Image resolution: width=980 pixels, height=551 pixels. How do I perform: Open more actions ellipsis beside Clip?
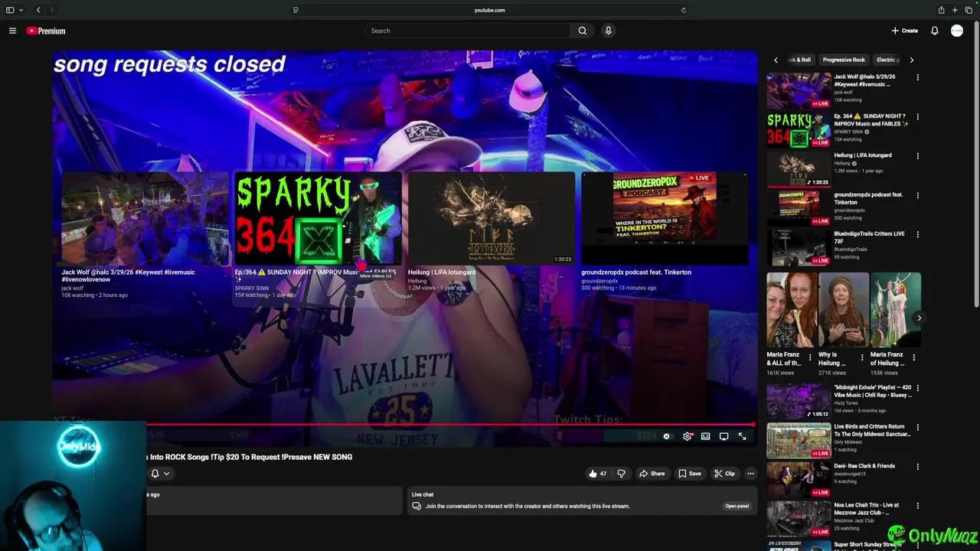click(750, 474)
